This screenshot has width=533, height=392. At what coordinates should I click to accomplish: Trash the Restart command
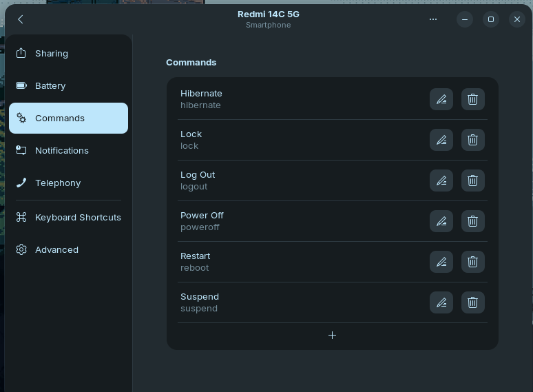[472, 262]
